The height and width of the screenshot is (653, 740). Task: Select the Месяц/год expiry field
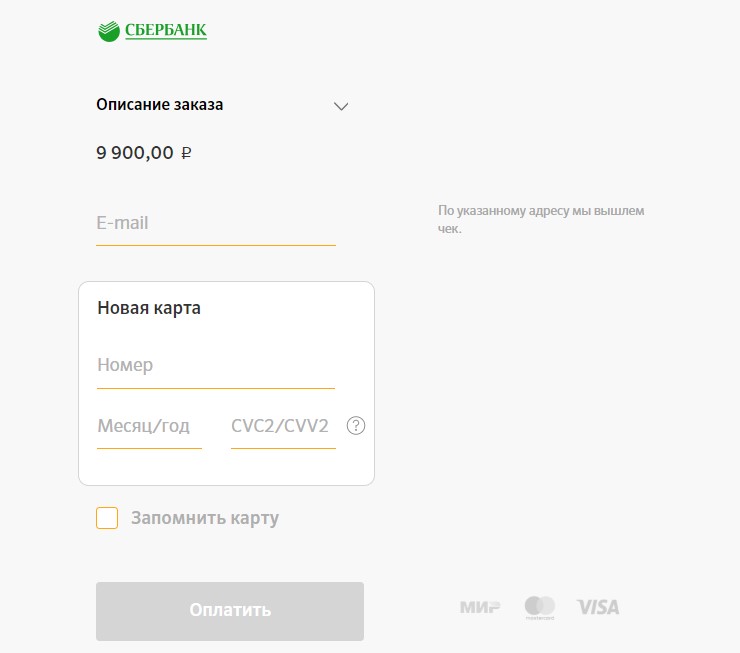[149, 429]
